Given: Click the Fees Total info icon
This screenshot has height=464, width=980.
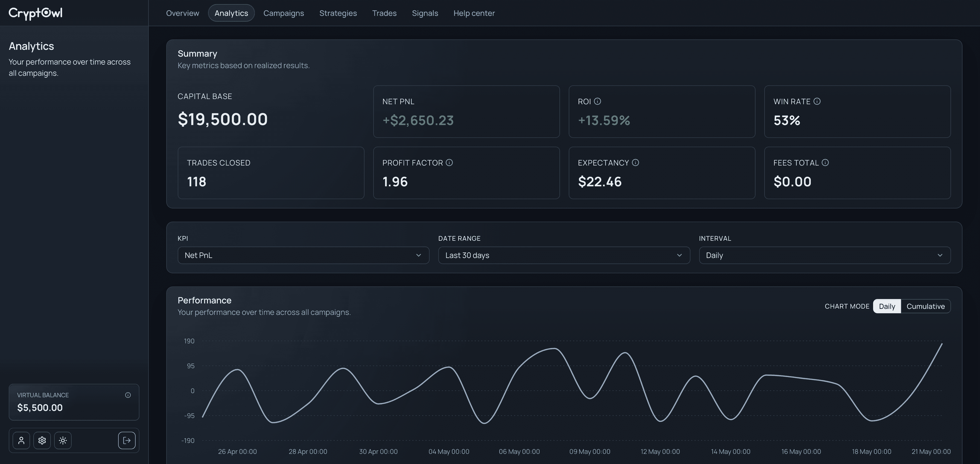Looking at the screenshot, I should (825, 163).
